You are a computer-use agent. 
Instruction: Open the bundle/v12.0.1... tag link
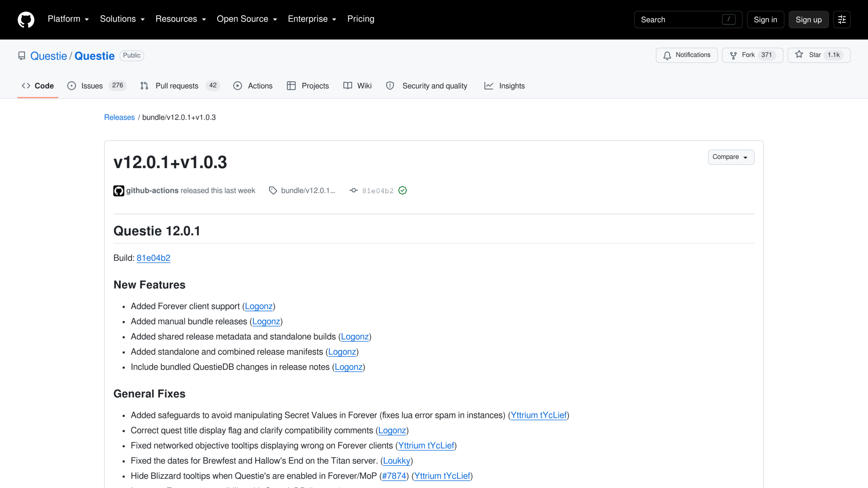tap(308, 190)
